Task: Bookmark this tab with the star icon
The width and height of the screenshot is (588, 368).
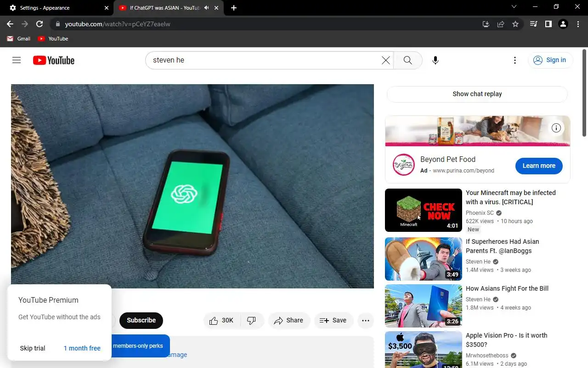Action: tap(515, 24)
